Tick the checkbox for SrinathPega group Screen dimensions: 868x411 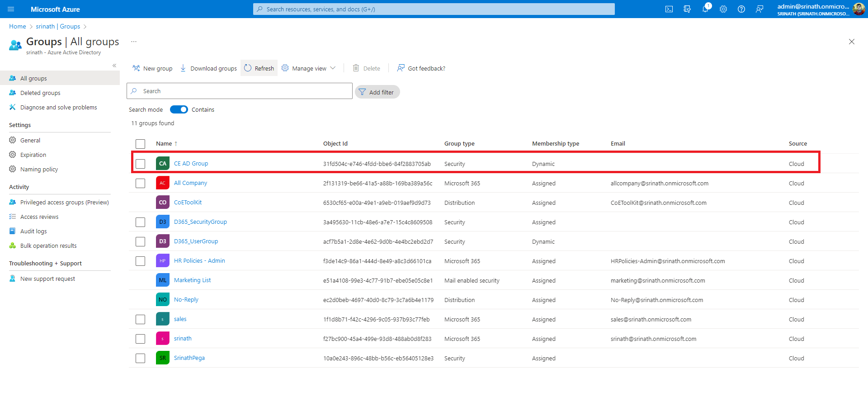tap(141, 358)
